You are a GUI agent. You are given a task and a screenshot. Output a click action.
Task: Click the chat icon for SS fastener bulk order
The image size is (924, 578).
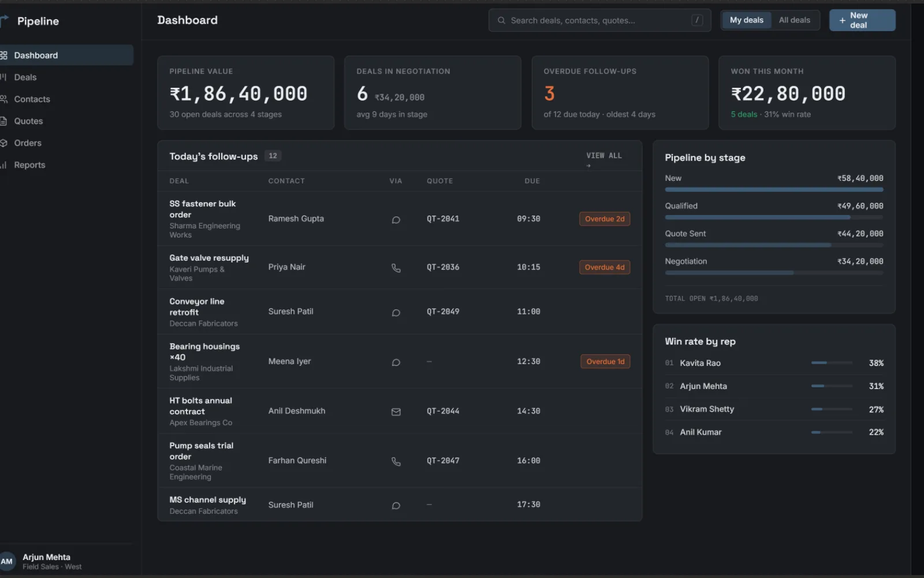396,220
